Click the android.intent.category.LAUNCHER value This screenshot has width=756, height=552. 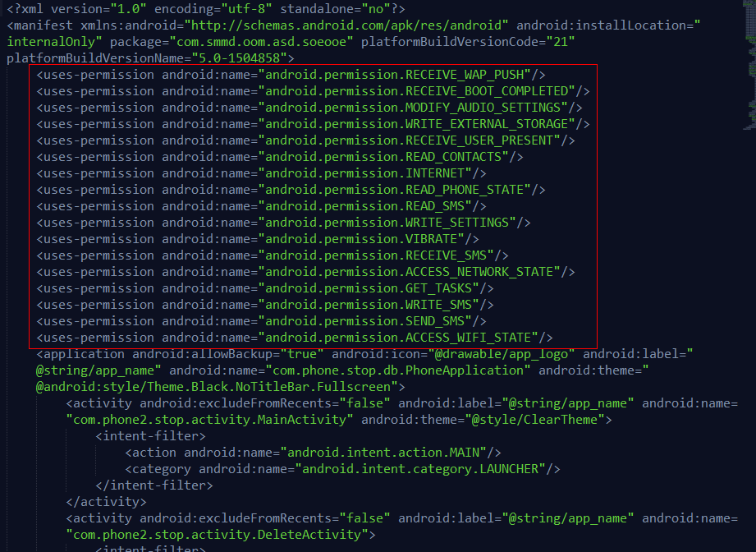(422, 469)
